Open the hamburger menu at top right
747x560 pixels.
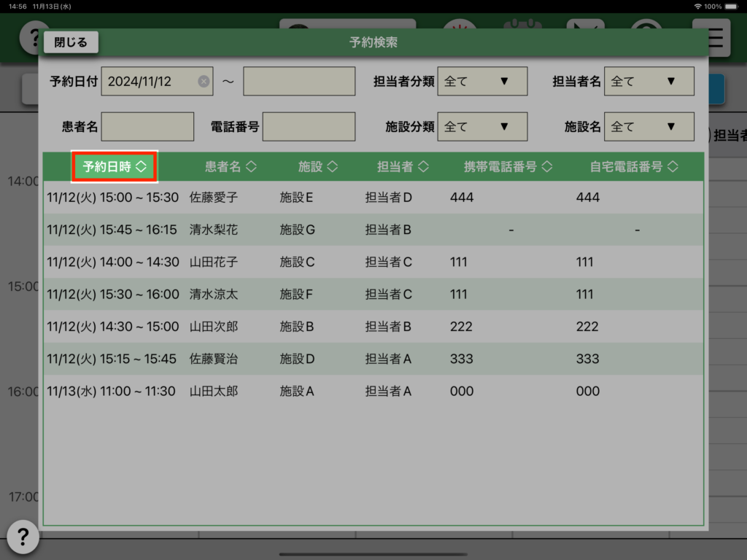(x=716, y=38)
